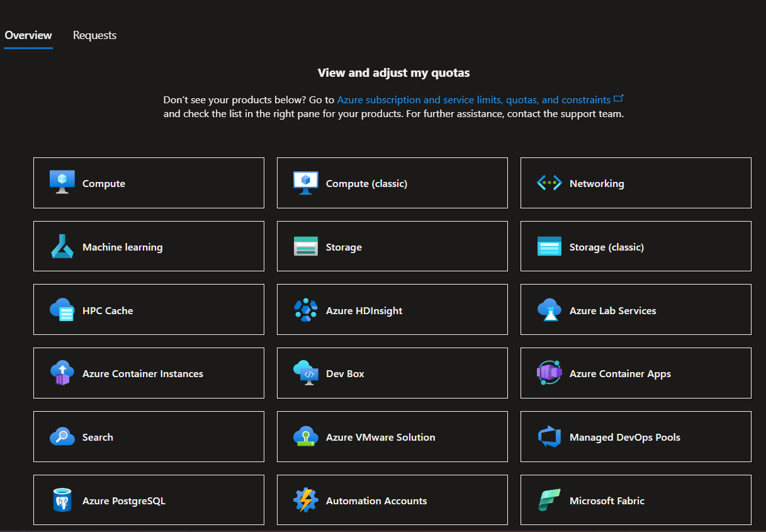Open the Azure Container Apps quota tile
766x532 pixels.
636,373
